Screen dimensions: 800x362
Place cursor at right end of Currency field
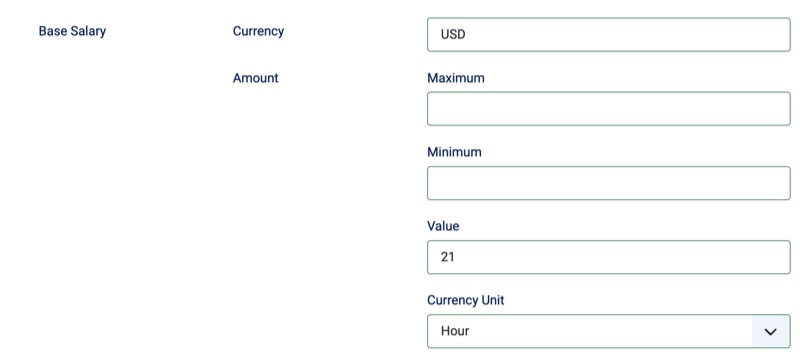(x=781, y=35)
